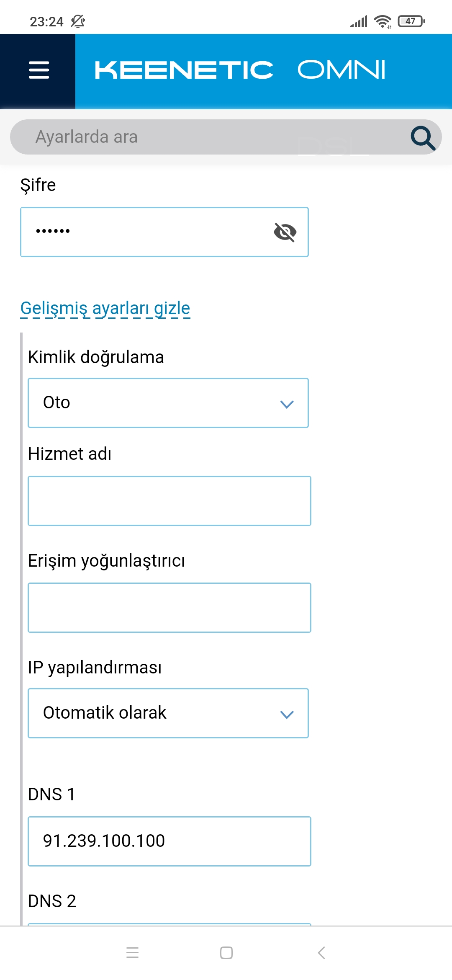Tap Android home square button
Image resolution: width=452 pixels, height=980 pixels.
pos(226,953)
